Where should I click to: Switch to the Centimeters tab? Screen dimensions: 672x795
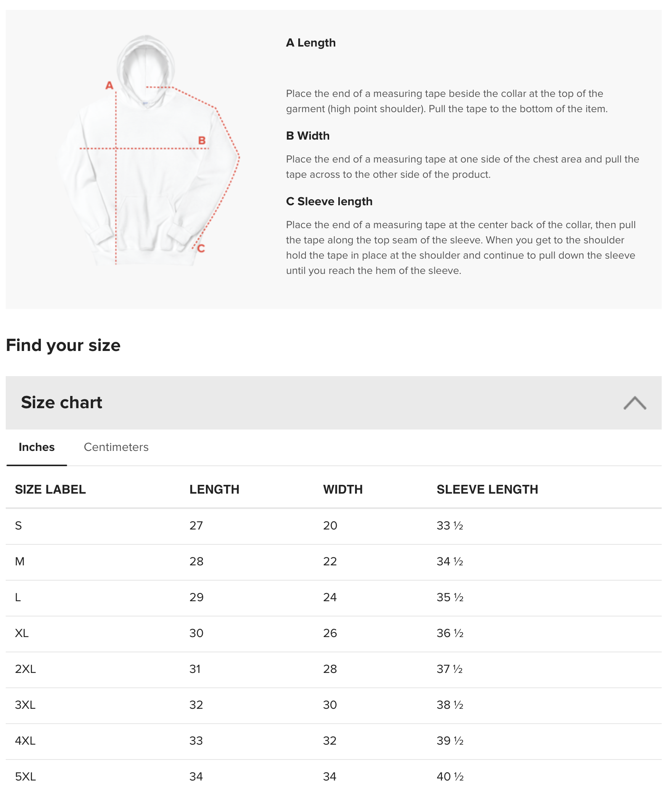click(116, 447)
